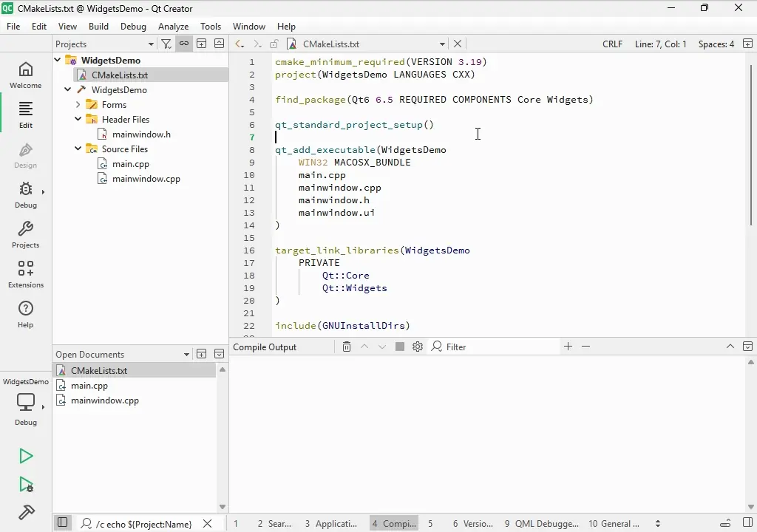Start debugging with the run-debug icon
Viewport: 757px width, 532px height.
(x=26, y=485)
